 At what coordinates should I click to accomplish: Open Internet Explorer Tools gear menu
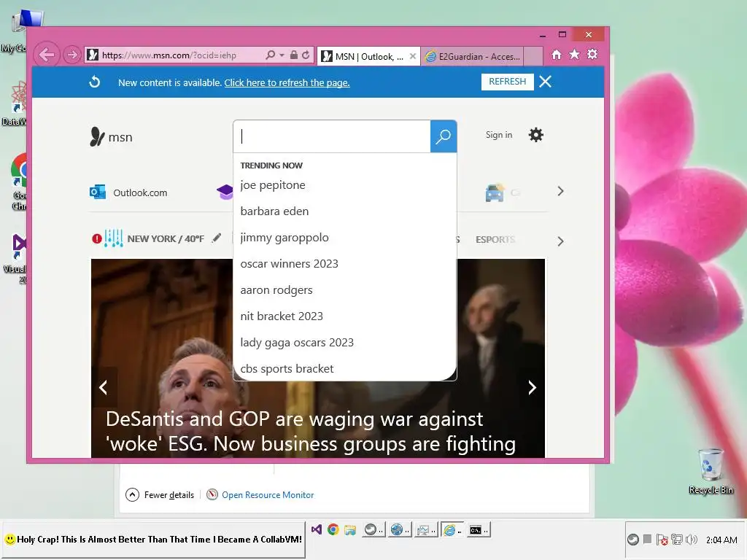click(x=592, y=55)
